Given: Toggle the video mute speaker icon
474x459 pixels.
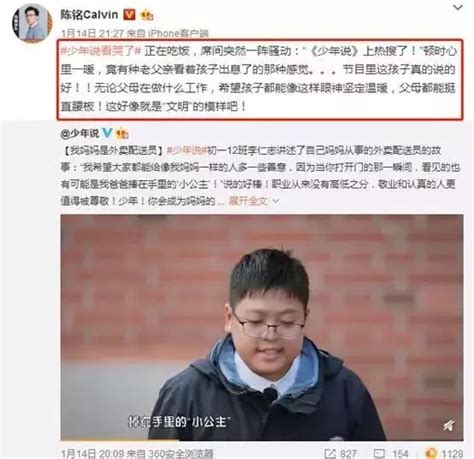Looking at the screenshot, I should click(x=449, y=425).
